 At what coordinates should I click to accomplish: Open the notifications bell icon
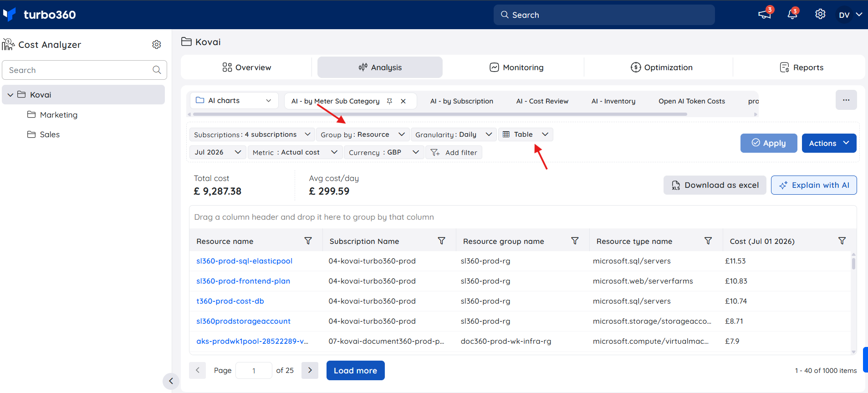click(x=792, y=15)
